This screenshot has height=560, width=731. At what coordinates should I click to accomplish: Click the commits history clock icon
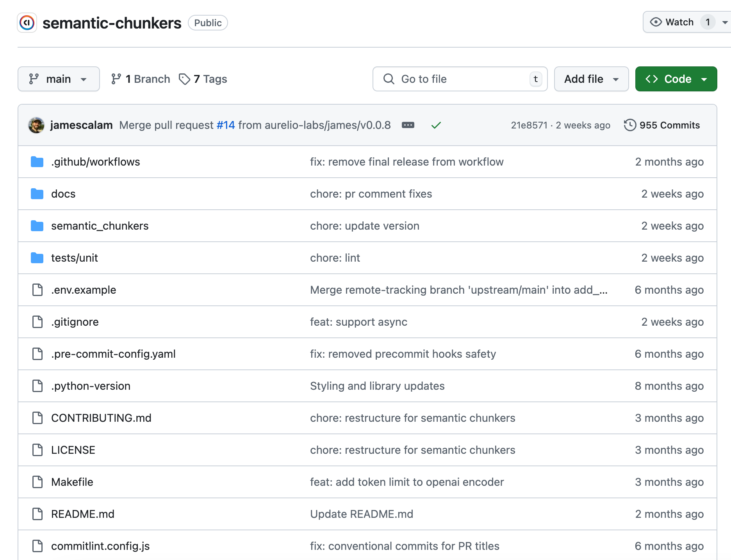[630, 125]
